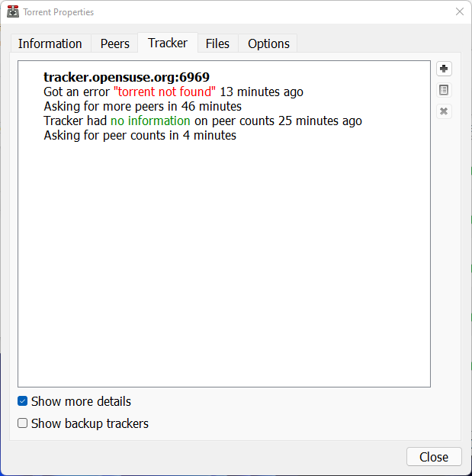
Task: Enable Show backup trackers checkbox
Action: coord(22,423)
